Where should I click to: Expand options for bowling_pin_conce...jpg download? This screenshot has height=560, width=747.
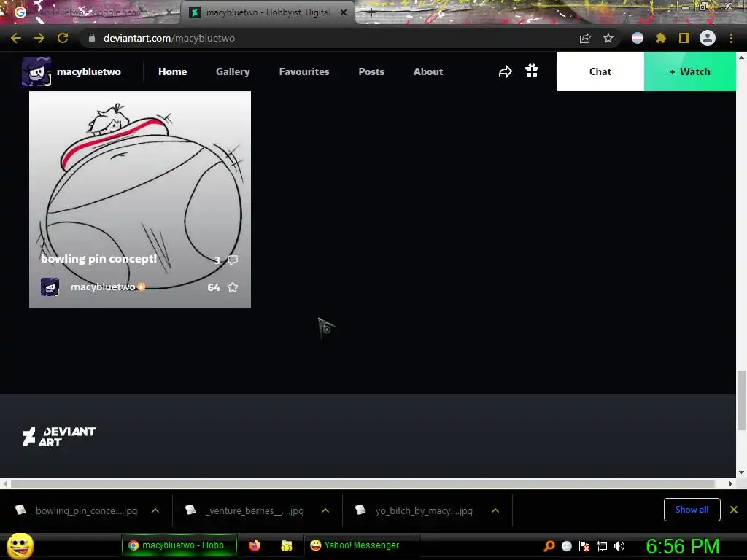click(155, 510)
